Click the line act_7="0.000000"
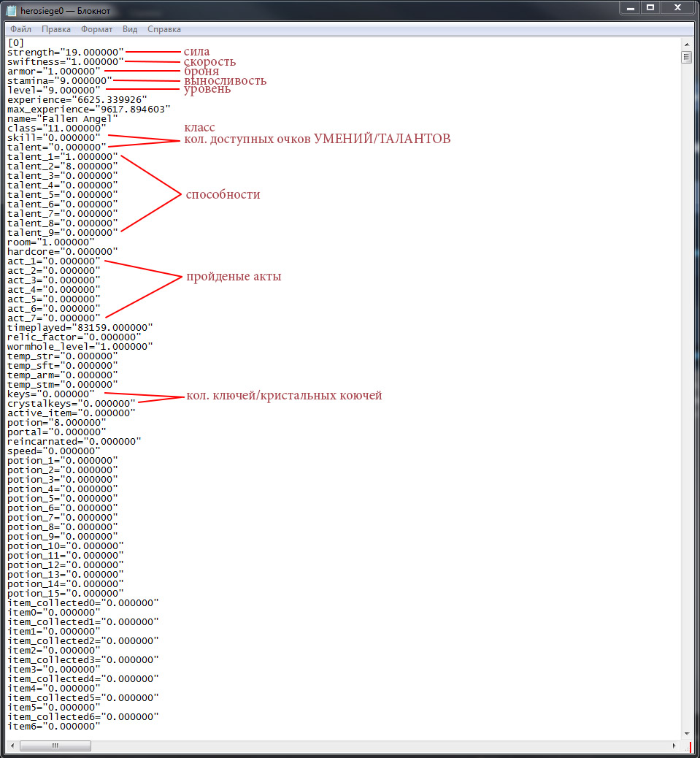This screenshot has height=758, width=700. (x=53, y=318)
